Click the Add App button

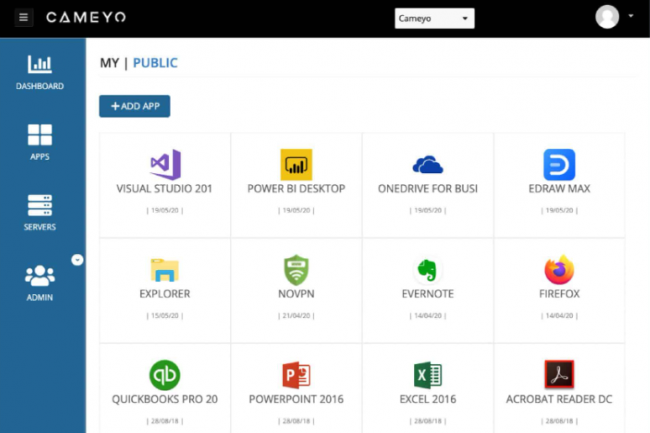(134, 106)
